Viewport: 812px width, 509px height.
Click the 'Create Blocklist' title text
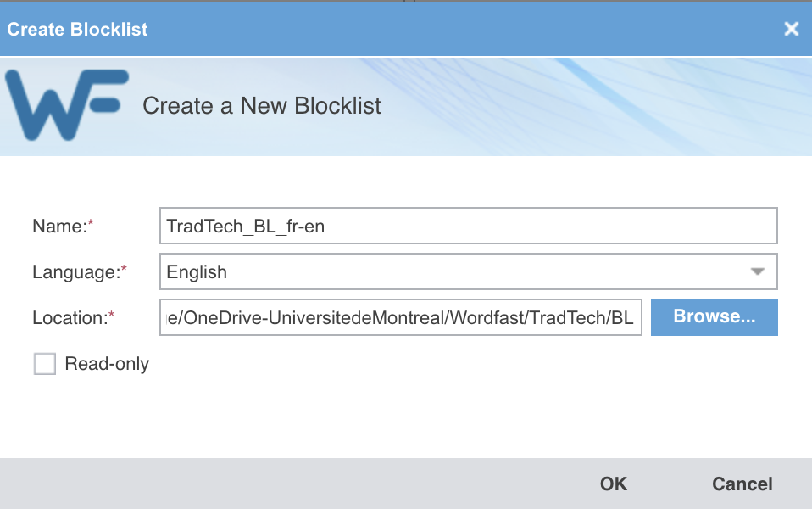[x=77, y=30]
